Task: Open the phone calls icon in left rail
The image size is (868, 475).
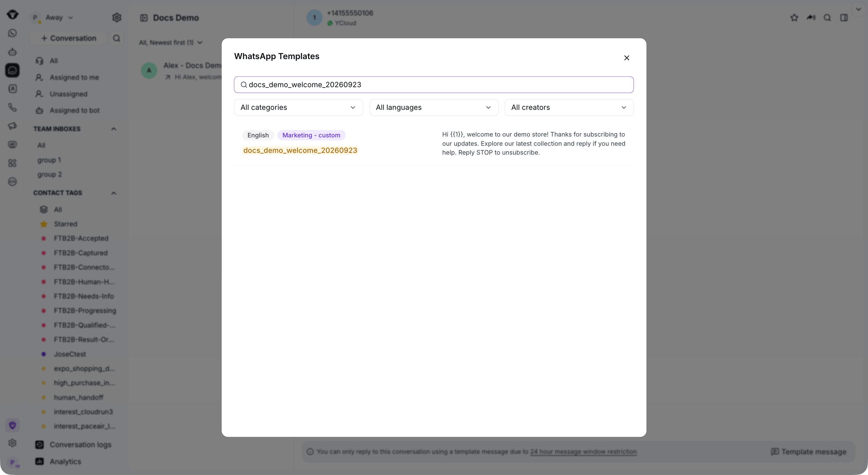Action: (12, 107)
